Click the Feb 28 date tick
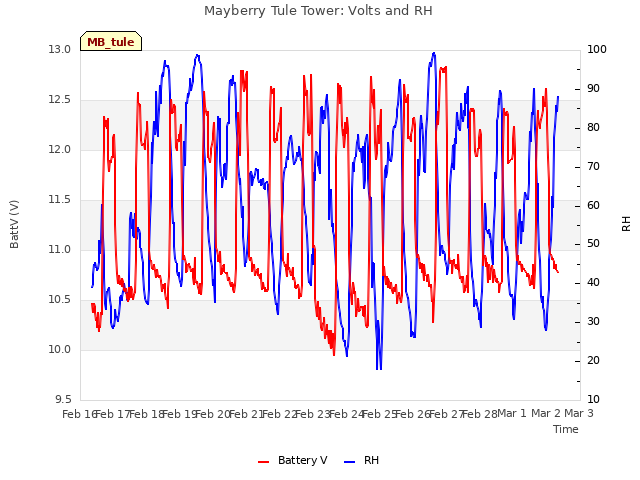 pos(480,414)
